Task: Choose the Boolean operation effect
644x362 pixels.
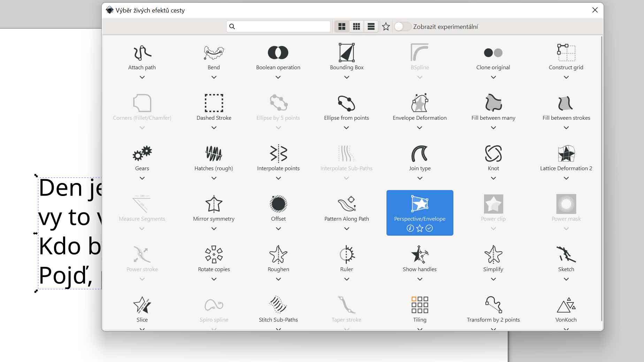Action: (278, 53)
